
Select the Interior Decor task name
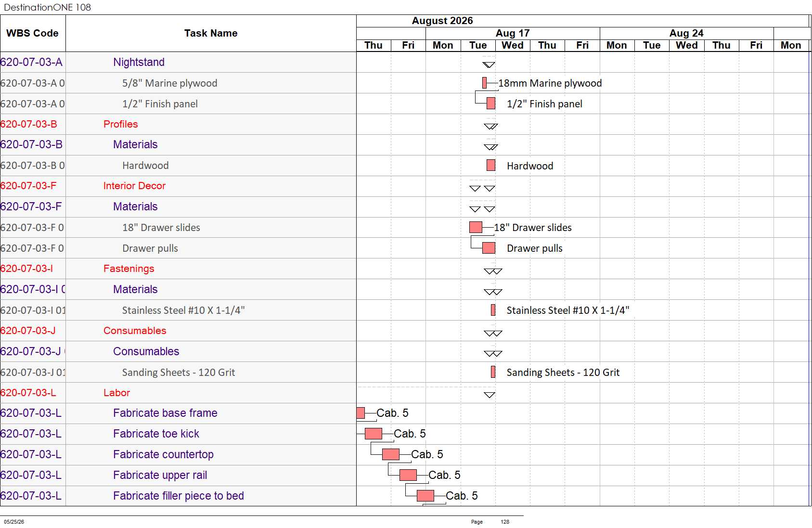134,186
